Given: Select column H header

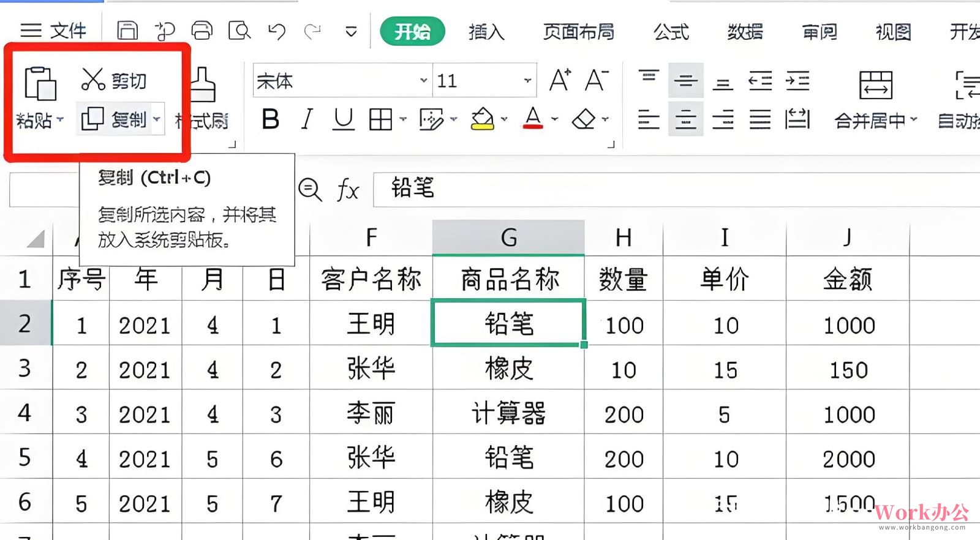Looking at the screenshot, I should (x=624, y=238).
